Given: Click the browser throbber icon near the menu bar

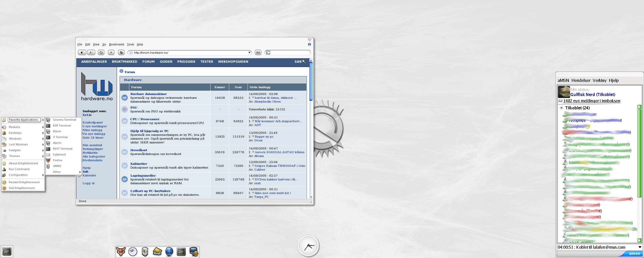Looking at the screenshot, I should [309, 44].
